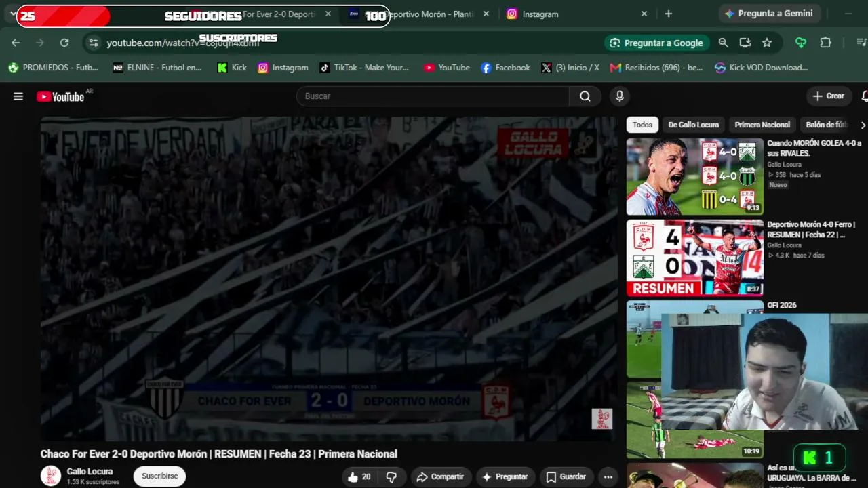The height and width of the screenshot is (488, 868).
Task: Open (3) Inicio / X bookmark
Action: 570,68
